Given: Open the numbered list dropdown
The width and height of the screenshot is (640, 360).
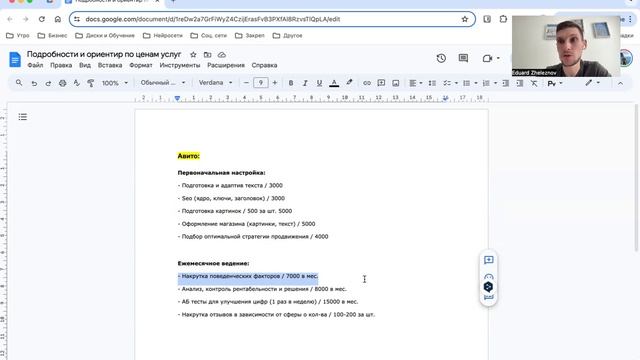Looking at the screenshot, I should [x=489, y=83].
